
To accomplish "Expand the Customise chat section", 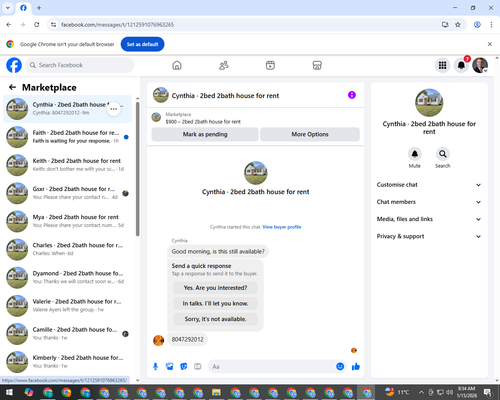I will 429,185.
